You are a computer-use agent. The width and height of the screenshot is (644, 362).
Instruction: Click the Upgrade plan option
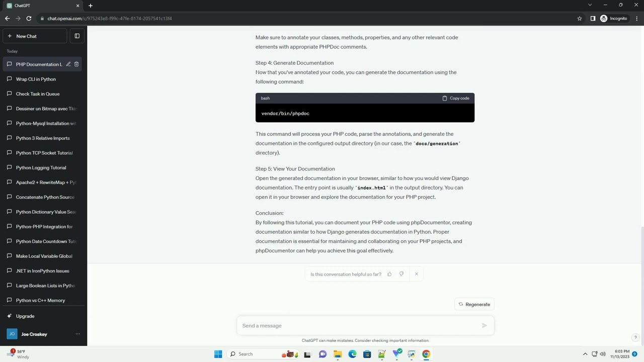pos(42,316)
